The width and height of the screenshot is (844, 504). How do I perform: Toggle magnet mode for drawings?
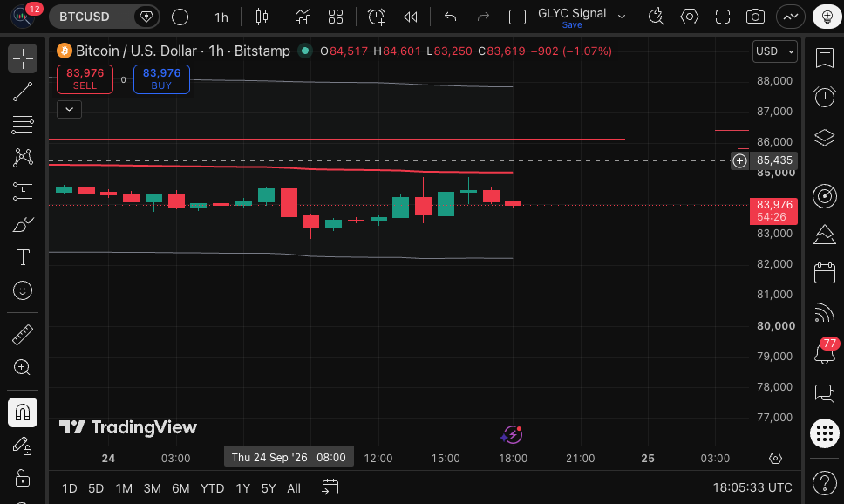point(23,412)
